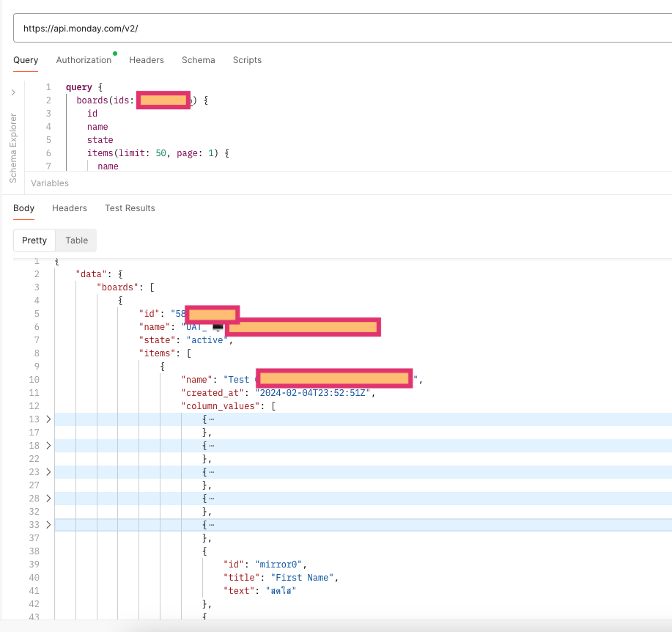Switch to the Query tab
The width and height of the screenshot is (672, 632).
(x=26, y=60)
